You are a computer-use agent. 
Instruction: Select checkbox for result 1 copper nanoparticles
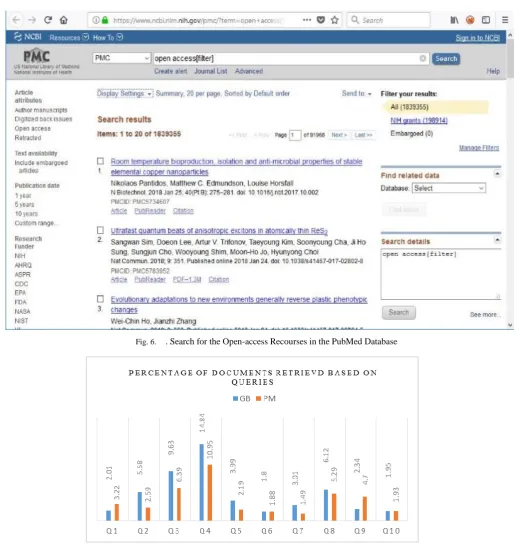coord(100,161)
